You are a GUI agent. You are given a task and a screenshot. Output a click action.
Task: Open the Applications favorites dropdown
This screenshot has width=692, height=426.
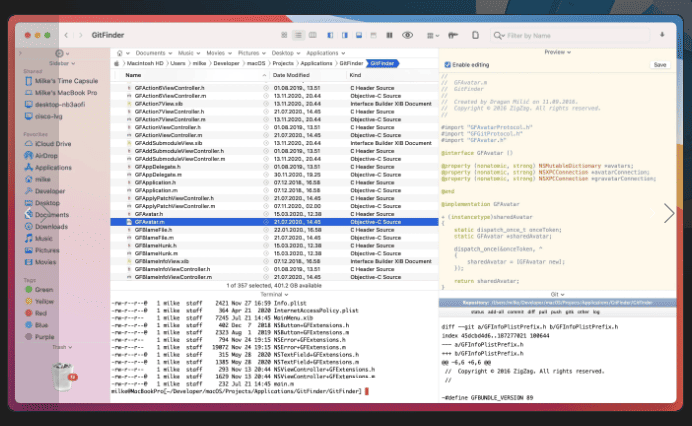click(x=325, y=53)
